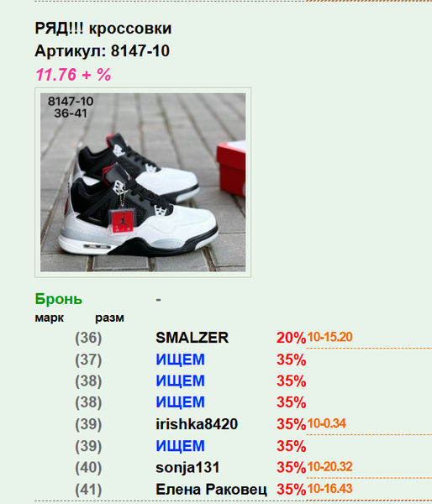Open Елена Раковец user profile link
432x504 pixels.
click(211, 489)
